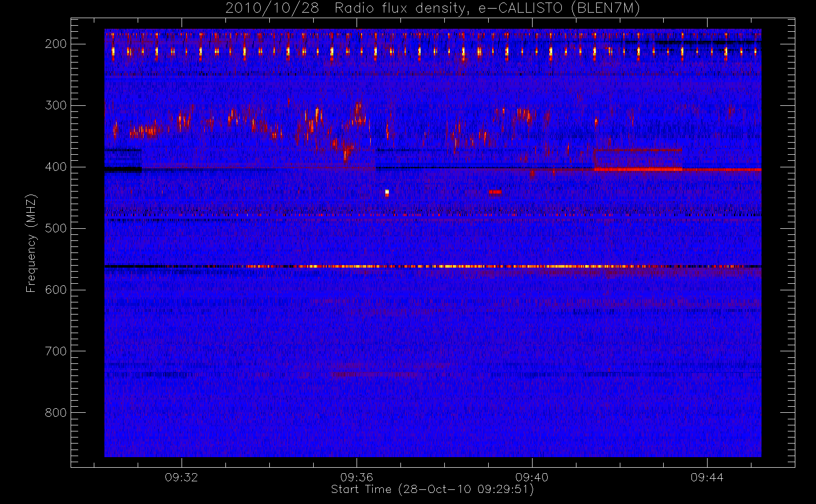Click the 'Start Time (28-Oct-10 09:29:51)' axis label
Image resolution: width=816 pixels, height=504 pixels.
tap(432, 489)
